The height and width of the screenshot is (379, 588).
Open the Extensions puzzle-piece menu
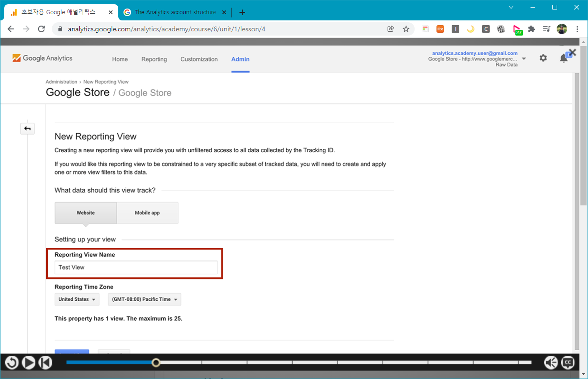pyautogui.click(x=531, y=29)
